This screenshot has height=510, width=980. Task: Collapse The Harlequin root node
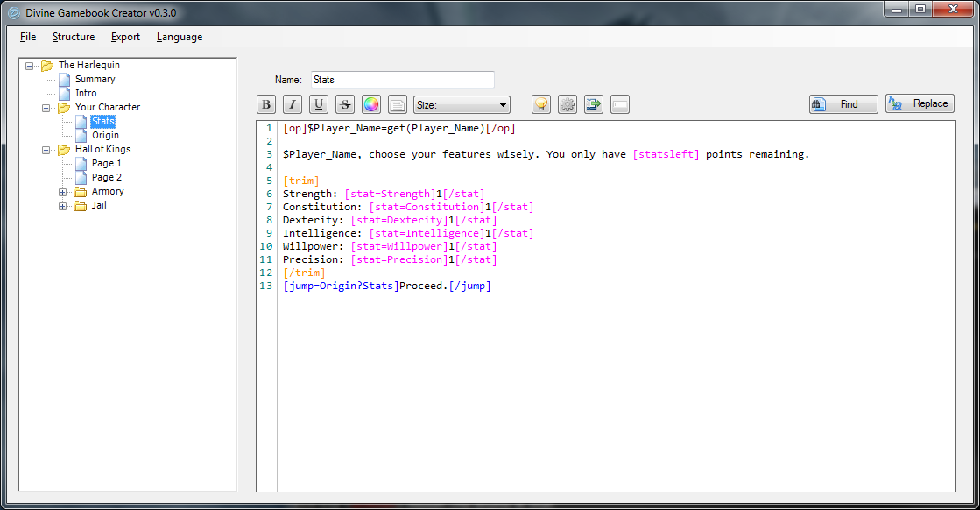click(x=30, y=66)
